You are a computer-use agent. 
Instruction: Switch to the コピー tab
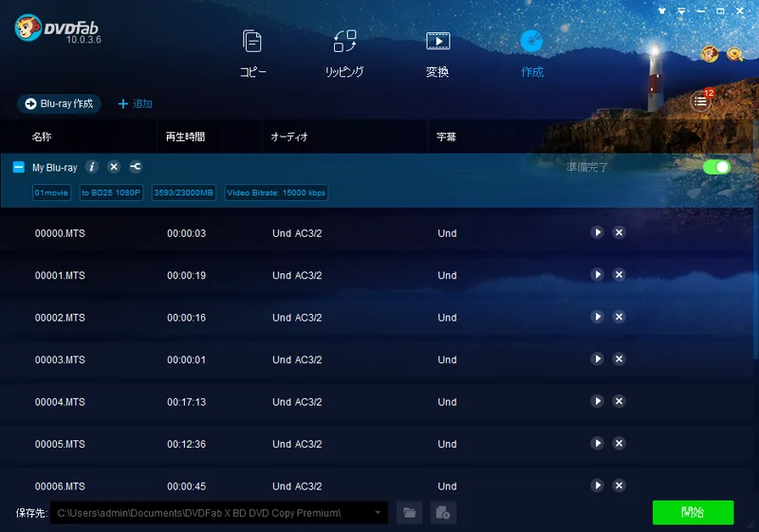252,54
